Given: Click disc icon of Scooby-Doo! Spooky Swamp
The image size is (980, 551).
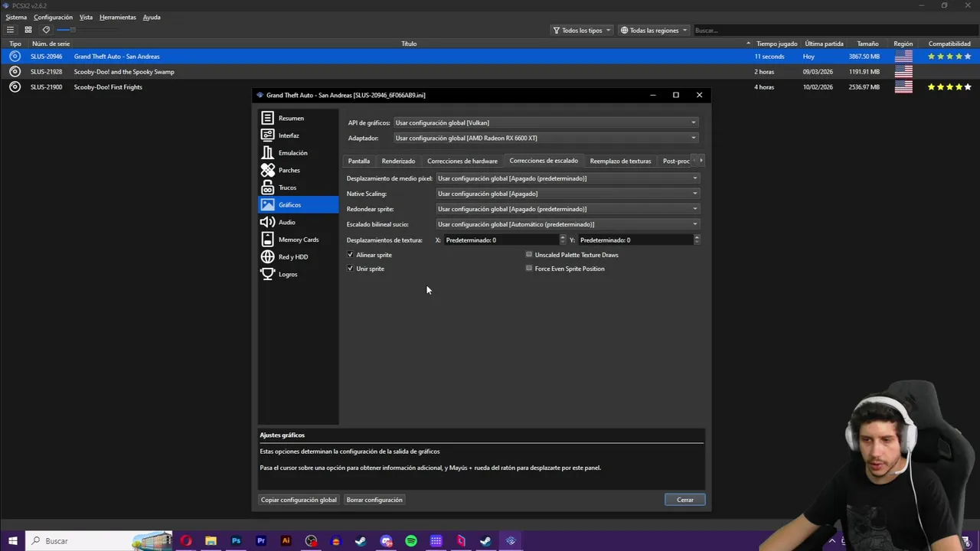Looking at the screenshot, I should (15, 71).
